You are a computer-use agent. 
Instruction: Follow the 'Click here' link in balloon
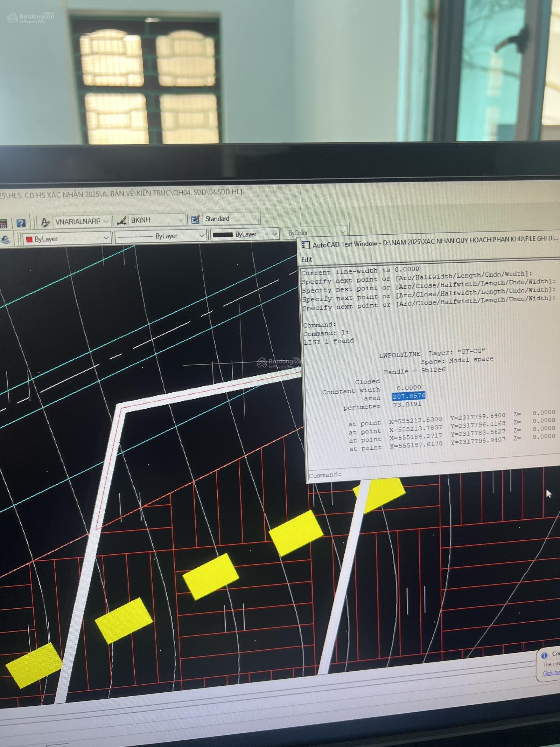point(551,673)
